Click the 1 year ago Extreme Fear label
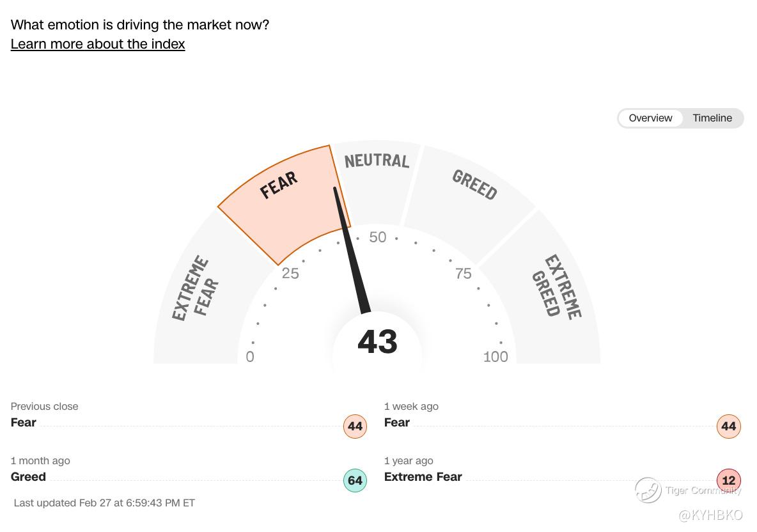The width and height of the screenshot is (757, 532). tap(423, 477)
